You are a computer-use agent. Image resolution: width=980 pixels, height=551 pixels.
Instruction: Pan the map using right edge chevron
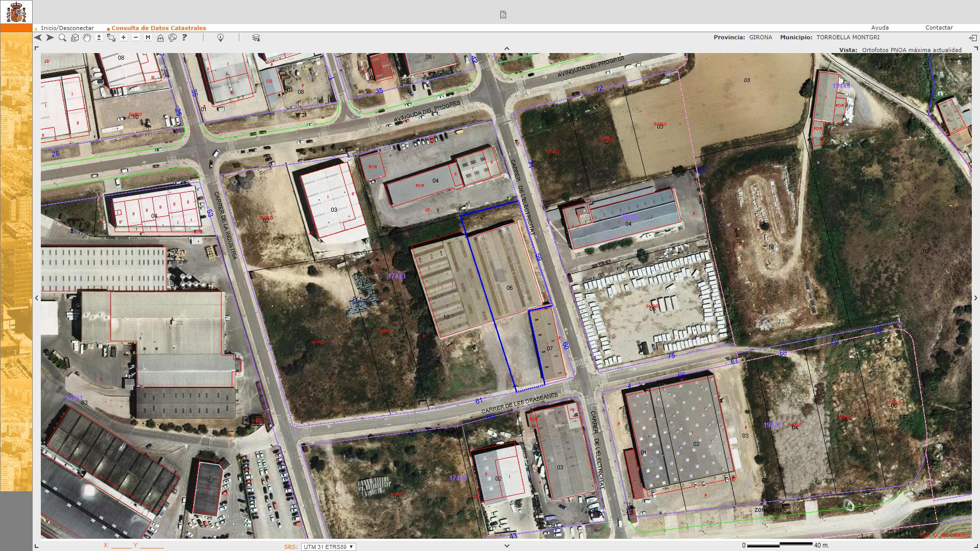point(975,298)
